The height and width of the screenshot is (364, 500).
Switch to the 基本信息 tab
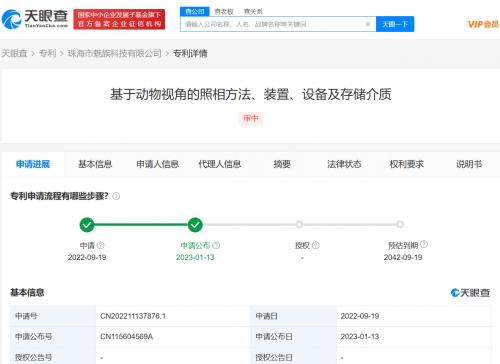point(95,164)
